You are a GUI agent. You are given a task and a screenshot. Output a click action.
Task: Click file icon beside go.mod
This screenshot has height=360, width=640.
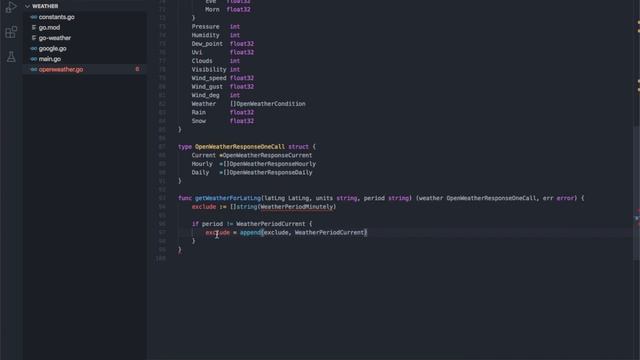(x=34, y=27)
